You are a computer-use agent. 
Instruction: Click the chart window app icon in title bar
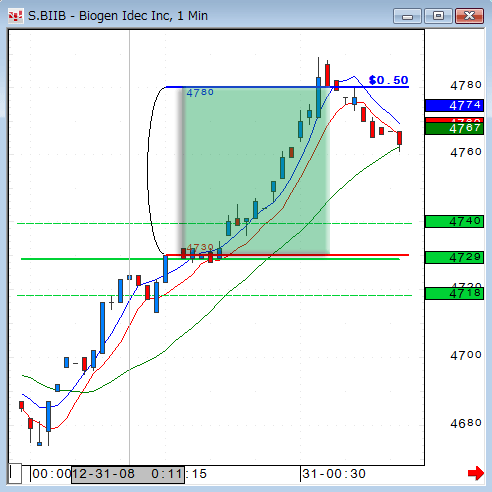[15, 16]
